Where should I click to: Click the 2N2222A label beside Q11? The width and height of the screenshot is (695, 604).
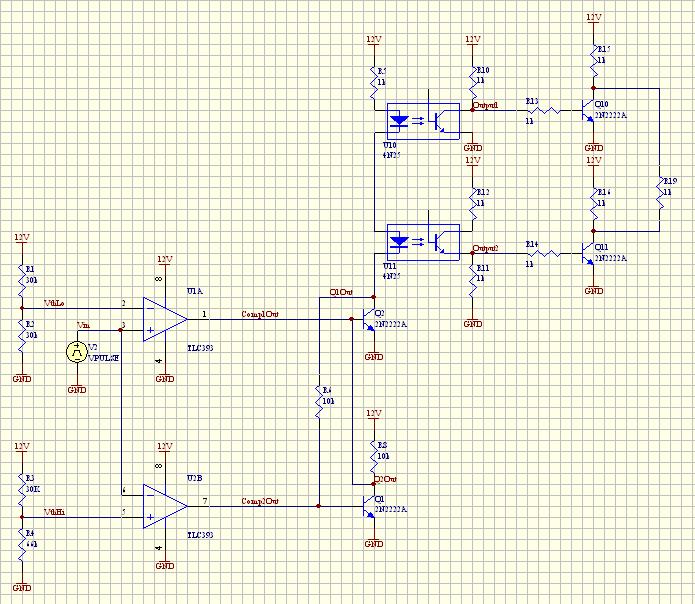click(x=611, y=258)
